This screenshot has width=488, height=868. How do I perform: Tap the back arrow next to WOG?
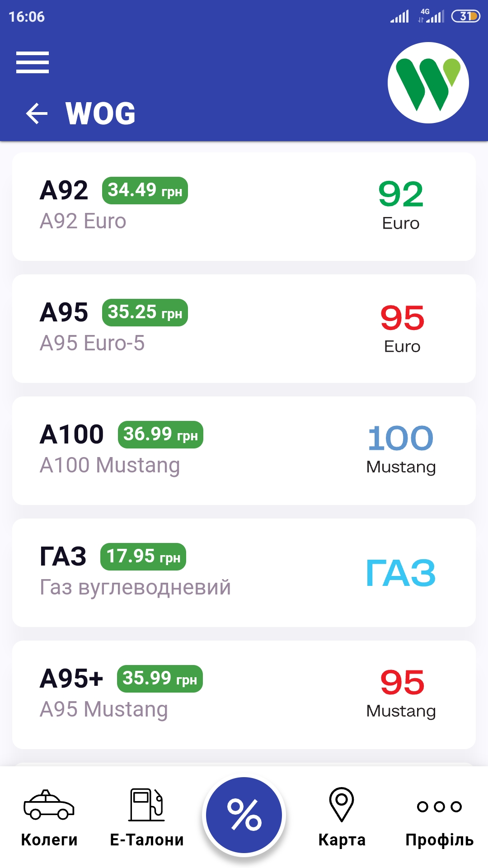point(37,113)
